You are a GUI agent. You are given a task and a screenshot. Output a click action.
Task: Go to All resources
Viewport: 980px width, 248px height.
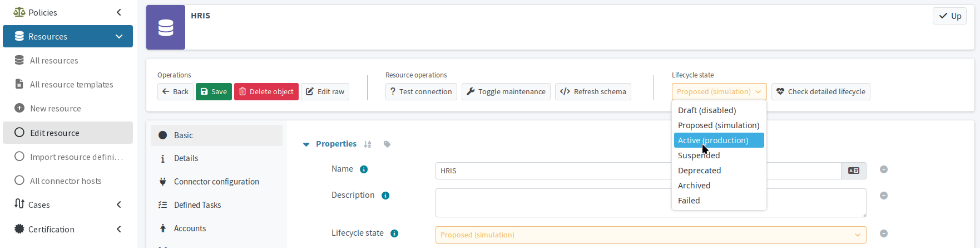pyautogui.click(x=68, y=60)
